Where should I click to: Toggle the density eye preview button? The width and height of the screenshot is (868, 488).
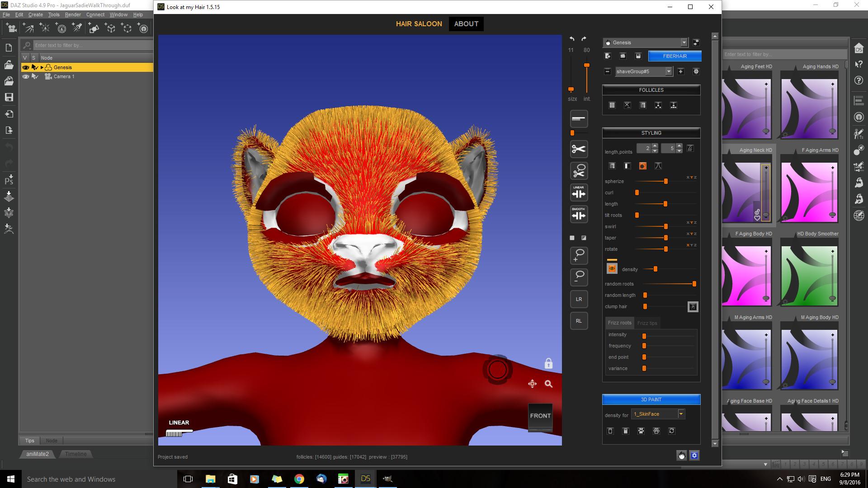click(x=612, y=269)
